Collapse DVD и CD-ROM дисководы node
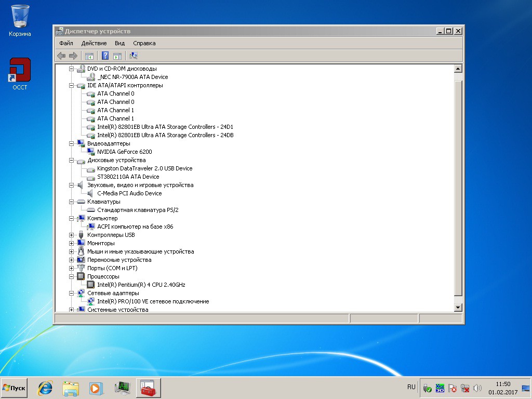 coord(71,69)
